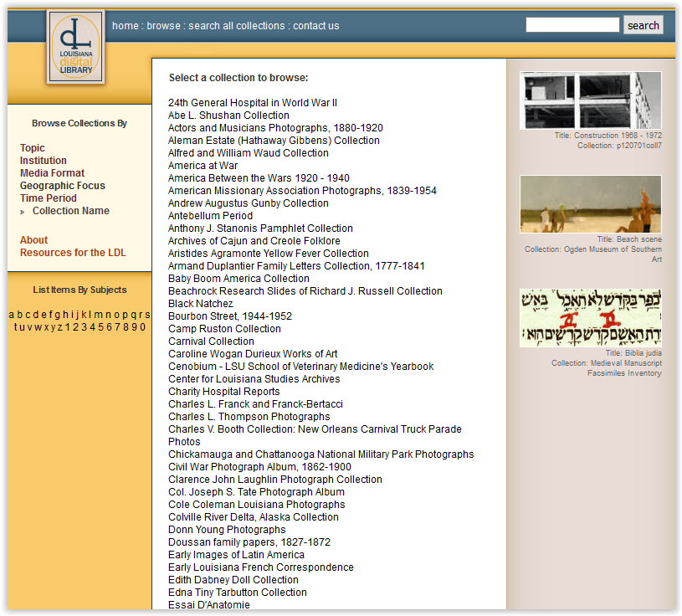Open Early Louisiana French Correspondence
The width and height of the screenshot is (682, 616).
click(261, 567)
